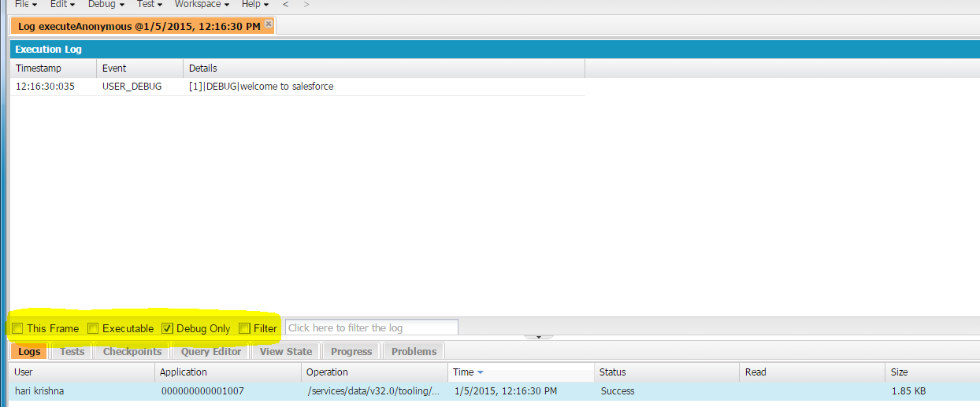980x407 pixels.
Task: Enable the This Frame checkbox
Action: click(x=17, y=328)
